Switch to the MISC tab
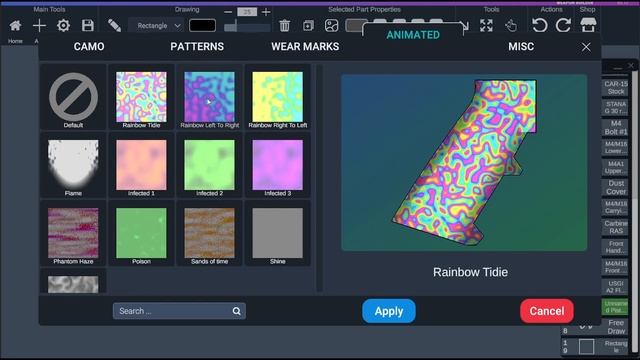The width and height of the screenshot is (640, 360). [x=521, y=47]
